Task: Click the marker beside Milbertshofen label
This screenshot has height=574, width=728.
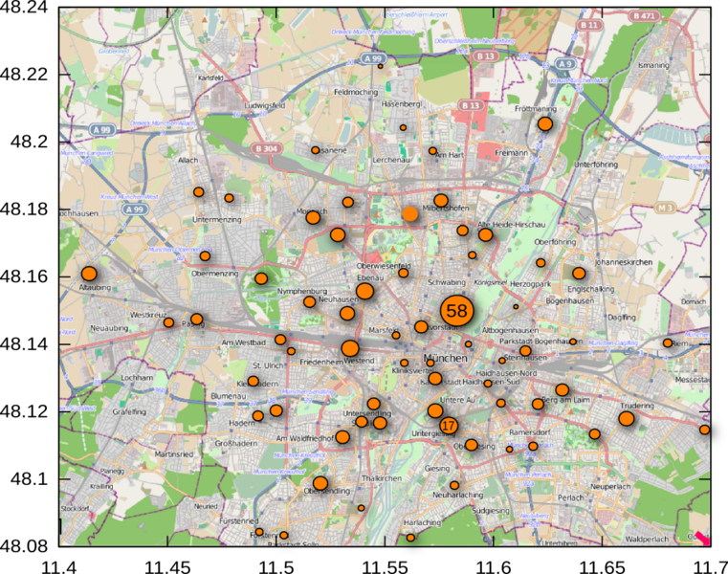Action: pyautogui.click(x=440, y=201)
